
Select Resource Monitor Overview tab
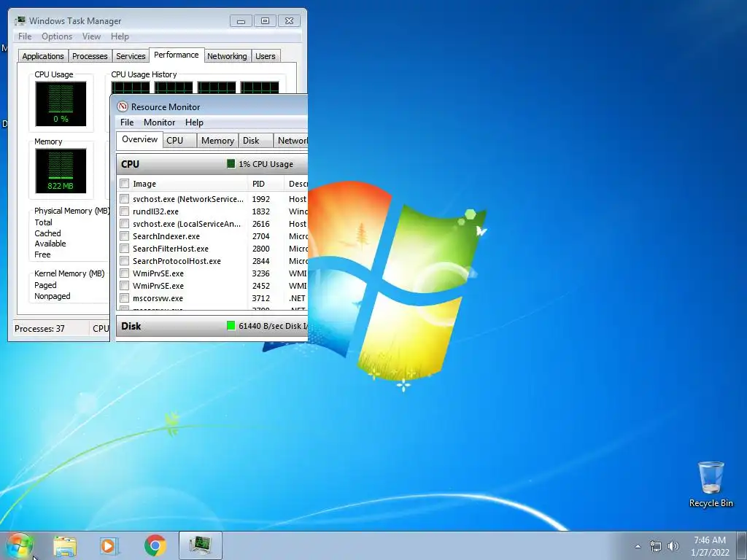coord(139,139)
